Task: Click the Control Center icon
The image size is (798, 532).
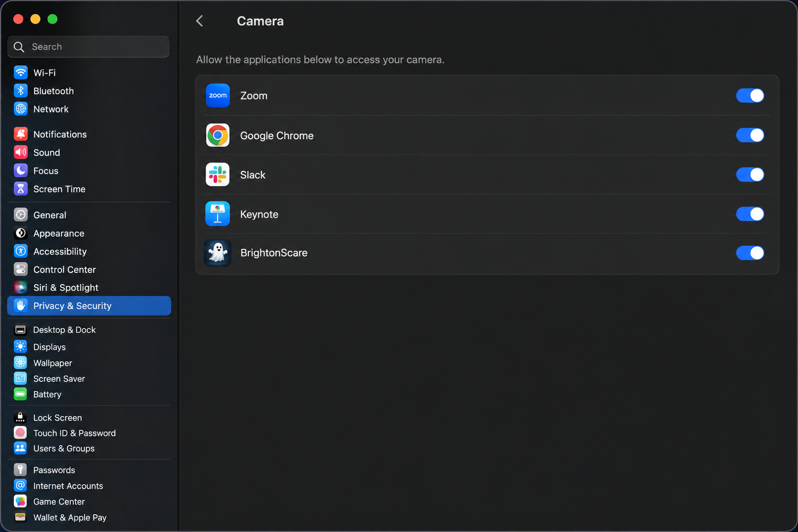Action: point(21,269)
